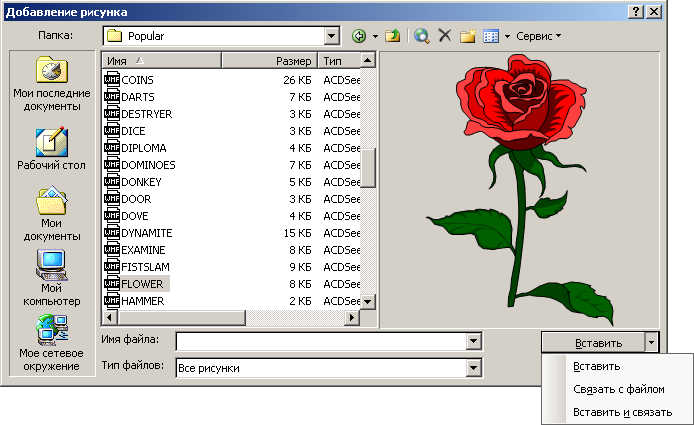The width and height of the screenshot is (694, 425).
Task: Select the DOMINOES file icon
Action: [x=112, y=165]
